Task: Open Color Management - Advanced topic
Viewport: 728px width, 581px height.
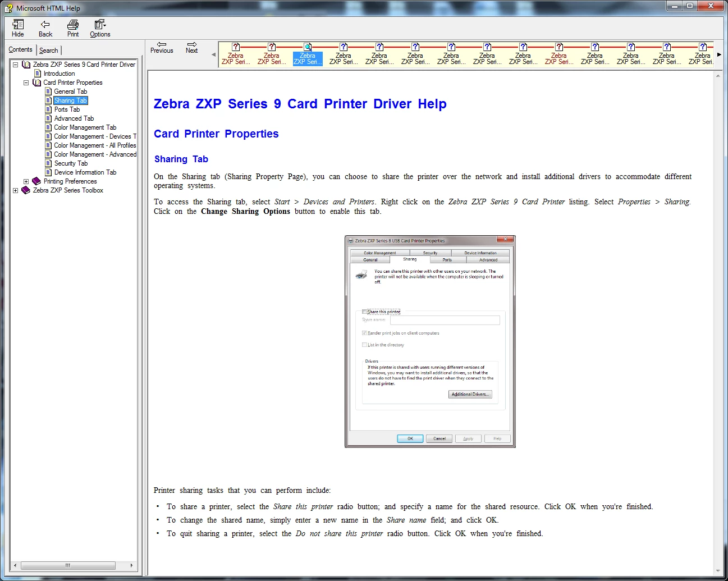Action: (95, 154)
